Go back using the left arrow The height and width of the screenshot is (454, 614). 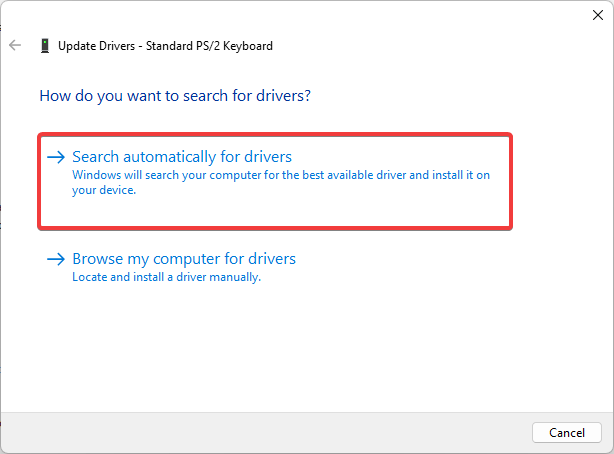pos(15,45)
